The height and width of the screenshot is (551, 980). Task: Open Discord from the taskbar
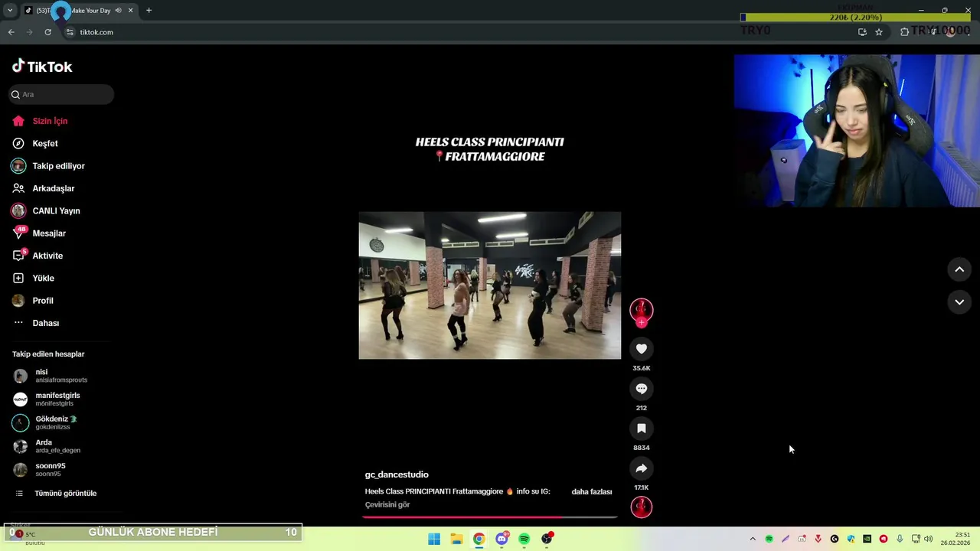click(x=501, y=539)
